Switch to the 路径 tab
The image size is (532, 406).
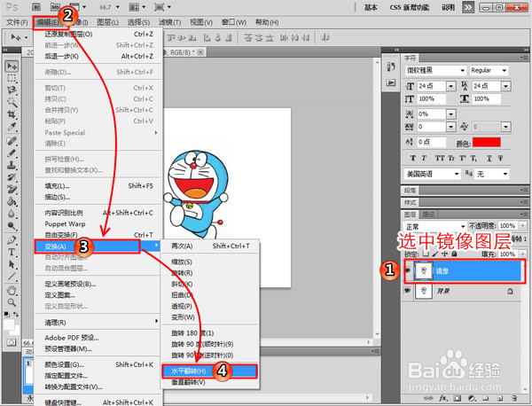(428, 215)
